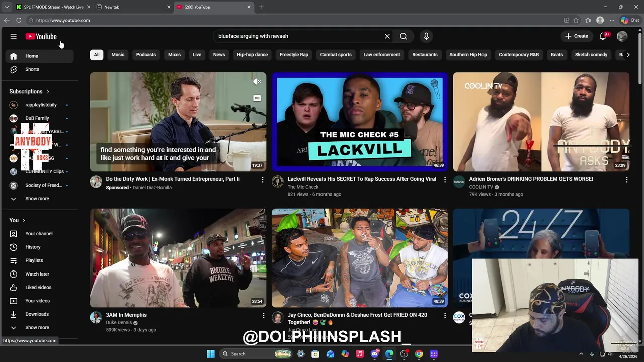This screenshot has width=644, height=362.
Task: Open browser Settings and more ellipsis
Action: click(x=612, y=20)
